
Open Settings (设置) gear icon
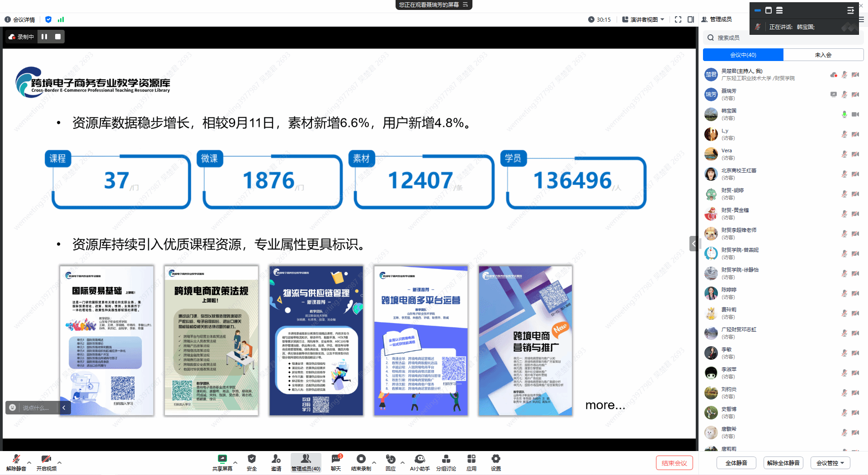tap(496, 459)
